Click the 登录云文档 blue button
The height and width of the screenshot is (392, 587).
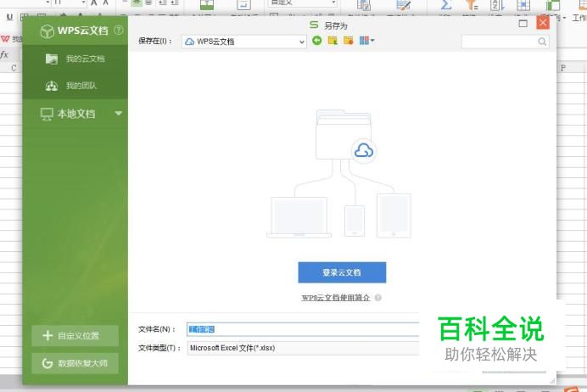coord(342,272)
